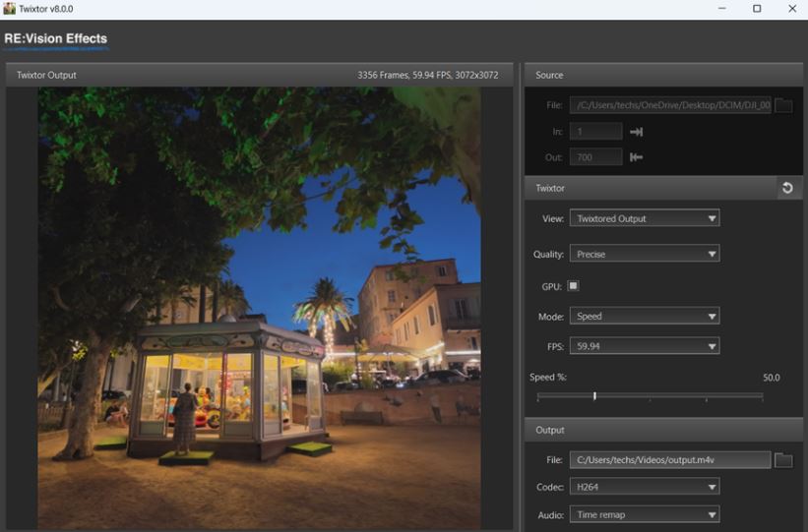
Task: Click the set In point arrow icon
Action: (636, 132)
